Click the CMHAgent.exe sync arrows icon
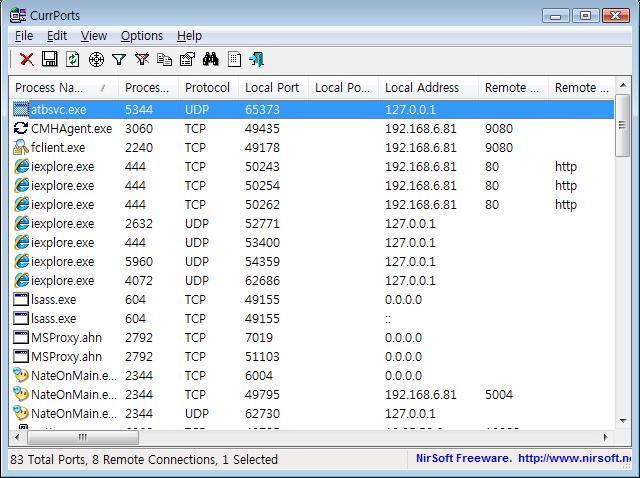The image size is (640, 478). [x=21, y=128]
